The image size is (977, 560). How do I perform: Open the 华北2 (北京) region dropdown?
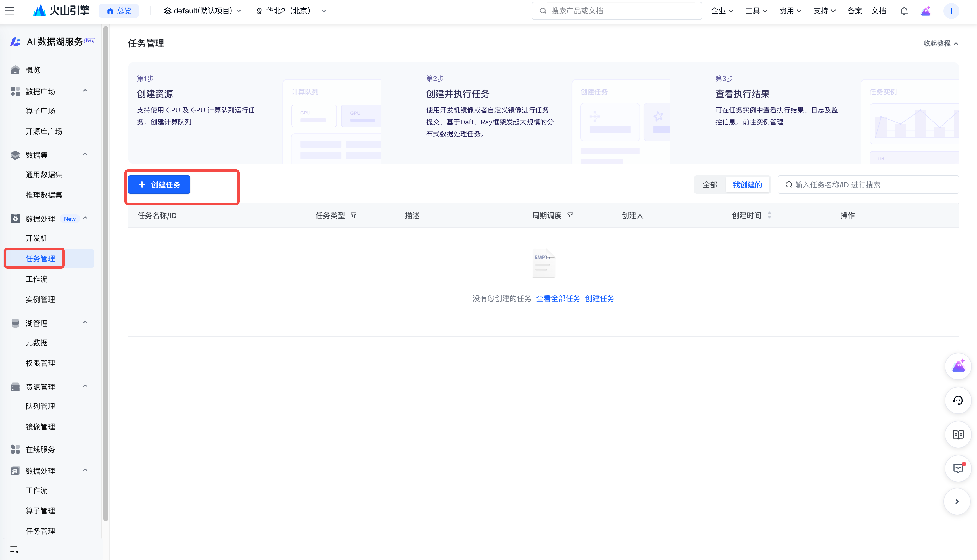point(291,11)
